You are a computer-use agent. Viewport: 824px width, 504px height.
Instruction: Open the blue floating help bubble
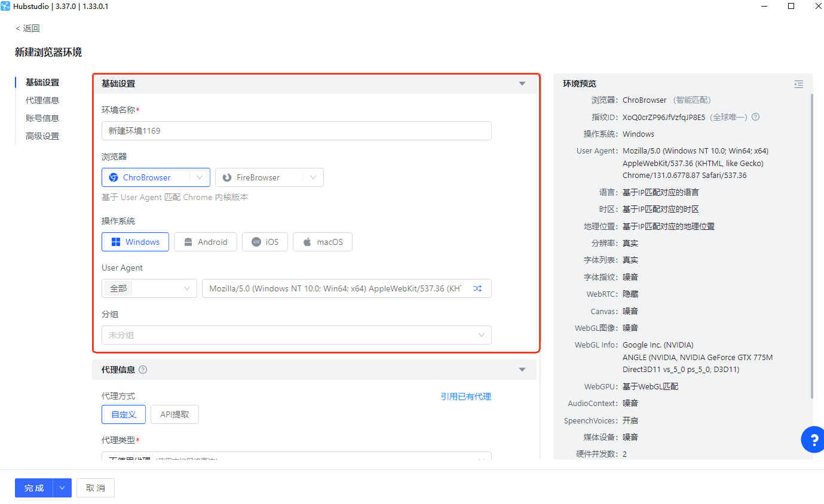813,440
